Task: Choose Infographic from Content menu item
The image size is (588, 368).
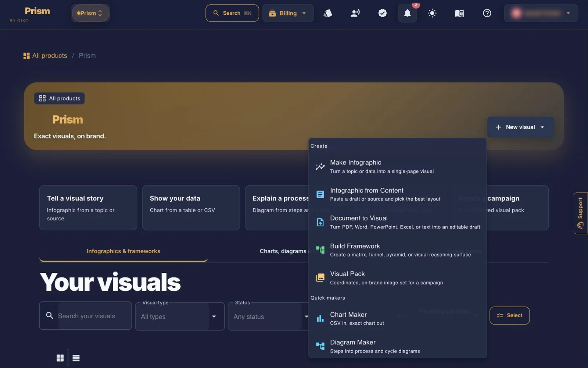Action: coord(397,194)
